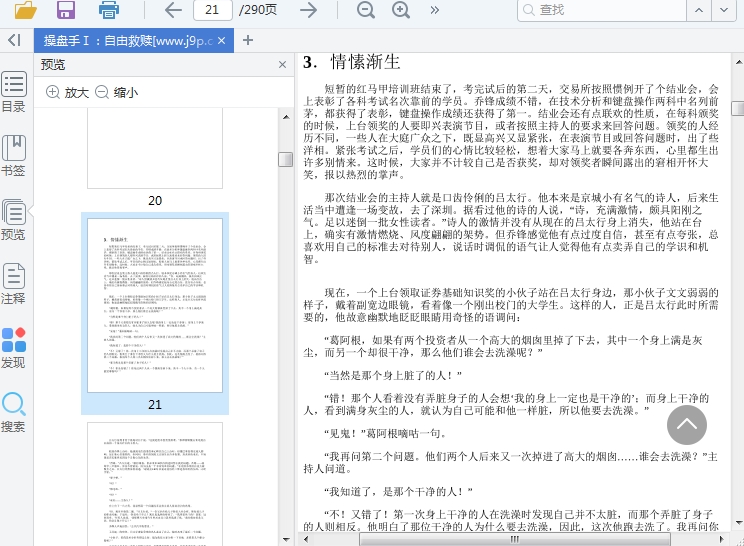The width and height of the screenshot is (744, 546).
Task: Go to the previous page with the left arrow
Action: [x=173, y=9]
